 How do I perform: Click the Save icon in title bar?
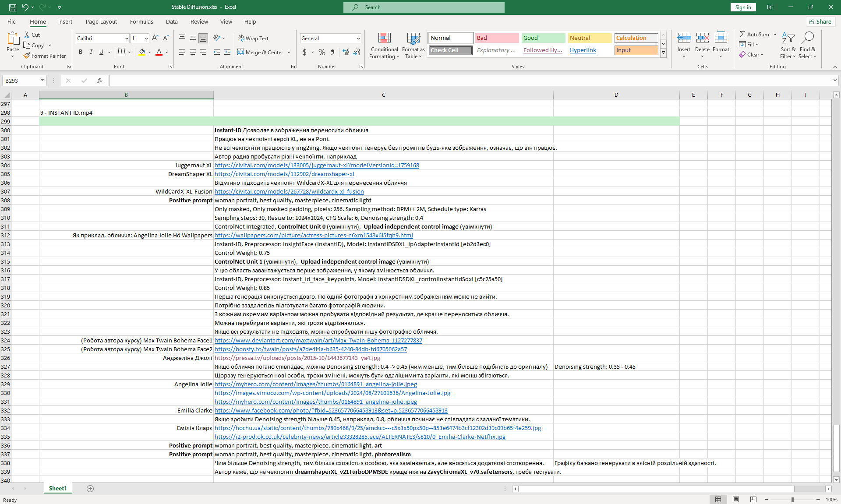(13, 7)
